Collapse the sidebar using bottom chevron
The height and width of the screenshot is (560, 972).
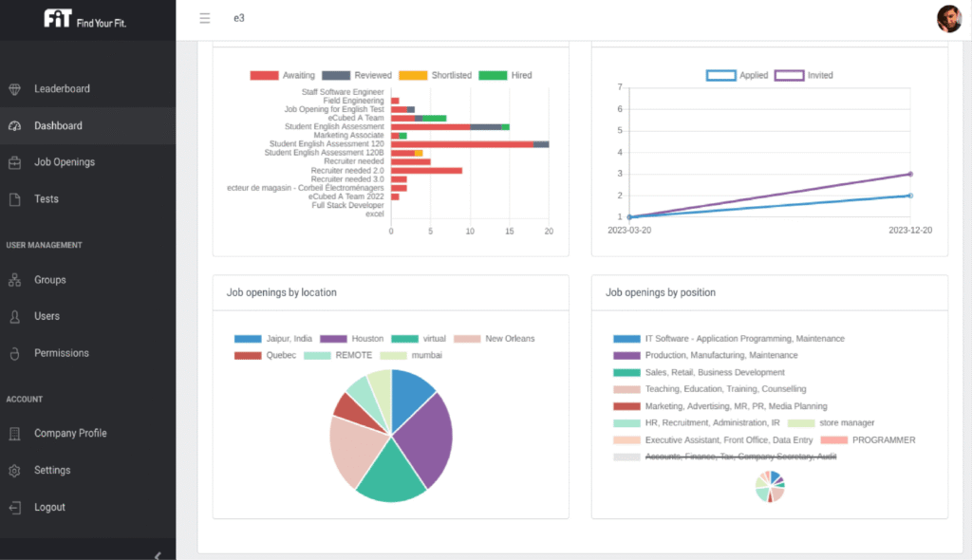[x=158, y=555]
